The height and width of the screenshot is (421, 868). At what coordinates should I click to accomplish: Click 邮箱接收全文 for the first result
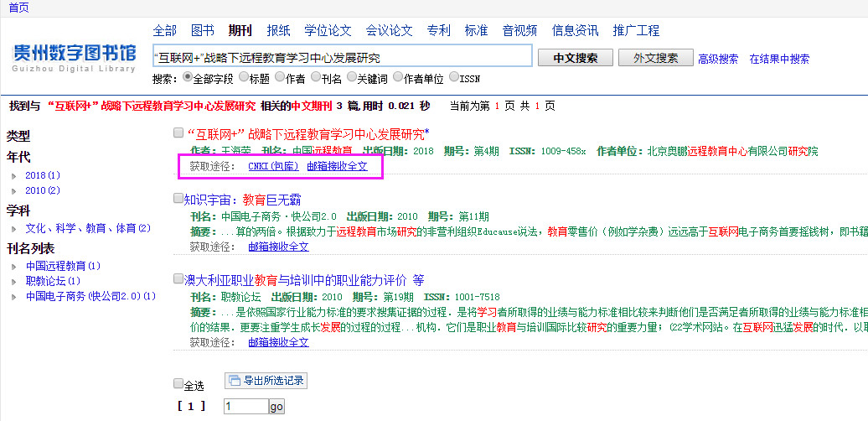[337, 166]
